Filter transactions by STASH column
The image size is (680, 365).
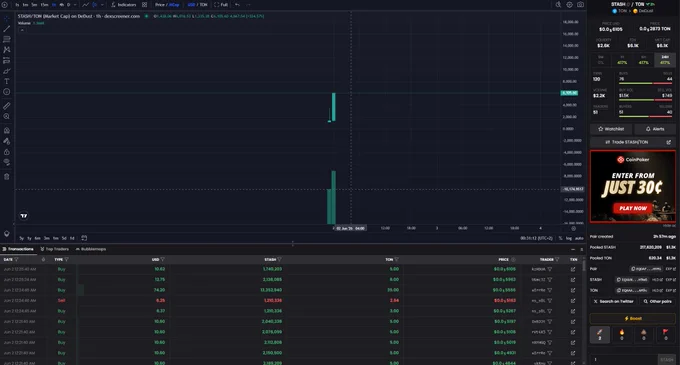tap(279, 260)
